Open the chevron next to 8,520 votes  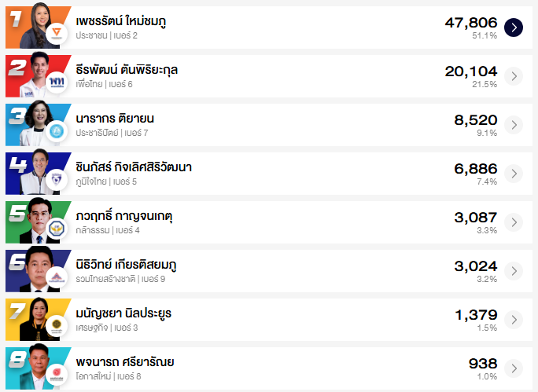[x=513, y=125]
